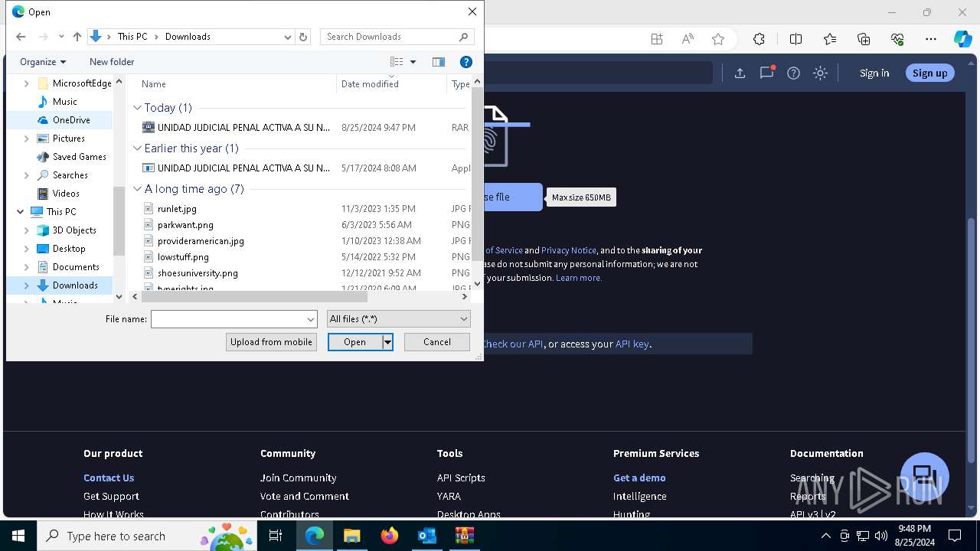Go up one folder level
This screenshot has height=551, width=980.
77,37
